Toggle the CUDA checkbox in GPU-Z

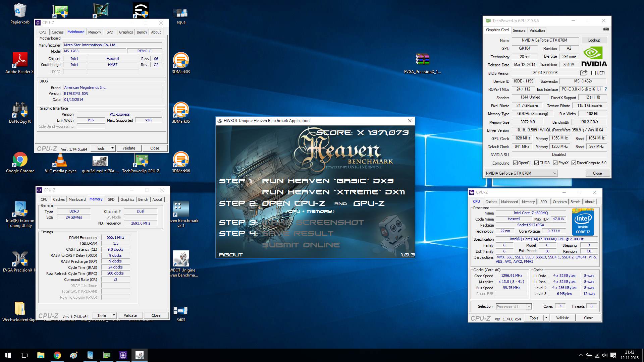536,163
